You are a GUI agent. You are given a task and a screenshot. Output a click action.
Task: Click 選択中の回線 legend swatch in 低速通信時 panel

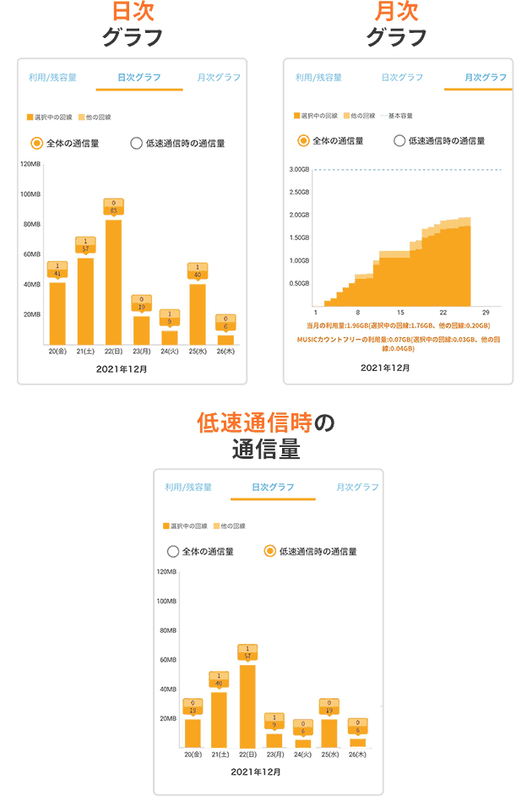[166, 526]
